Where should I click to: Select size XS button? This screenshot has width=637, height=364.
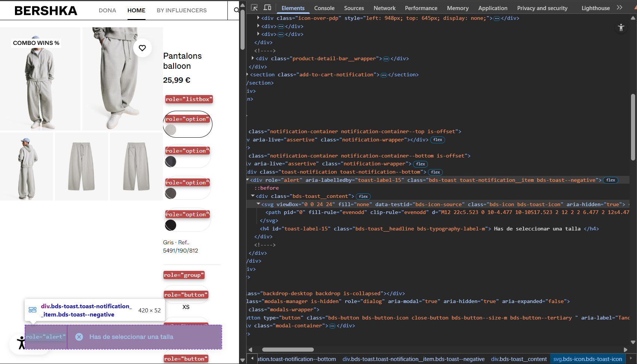(186, 307)
